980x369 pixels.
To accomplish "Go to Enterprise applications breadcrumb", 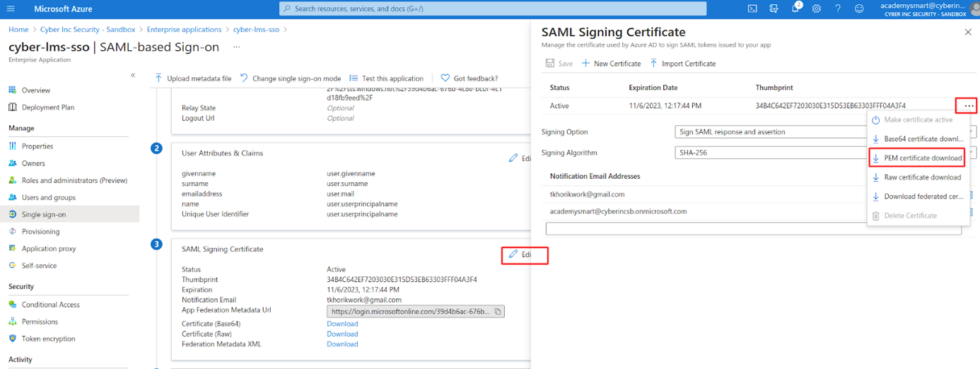I will click(x=184, y=30).
